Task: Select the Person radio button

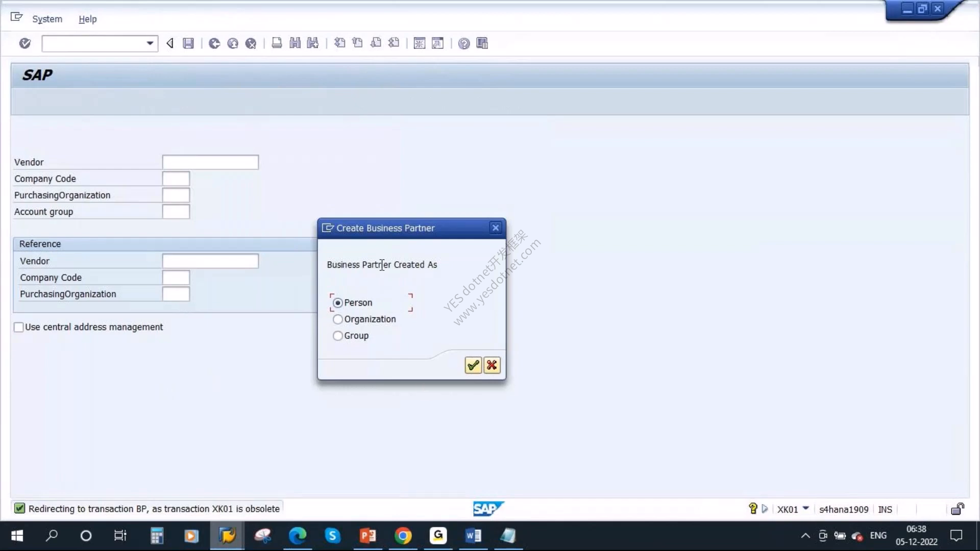Action: [337, 303]
